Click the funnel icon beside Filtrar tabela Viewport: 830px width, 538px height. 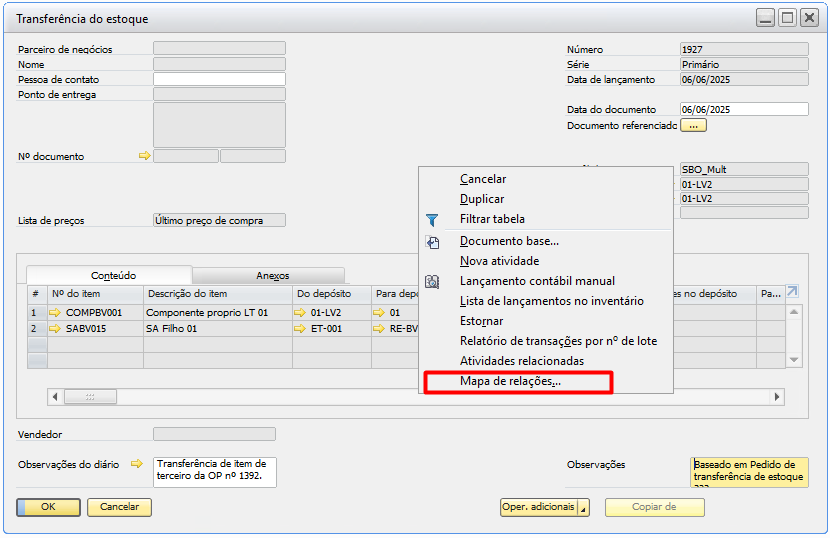[432, 219]
